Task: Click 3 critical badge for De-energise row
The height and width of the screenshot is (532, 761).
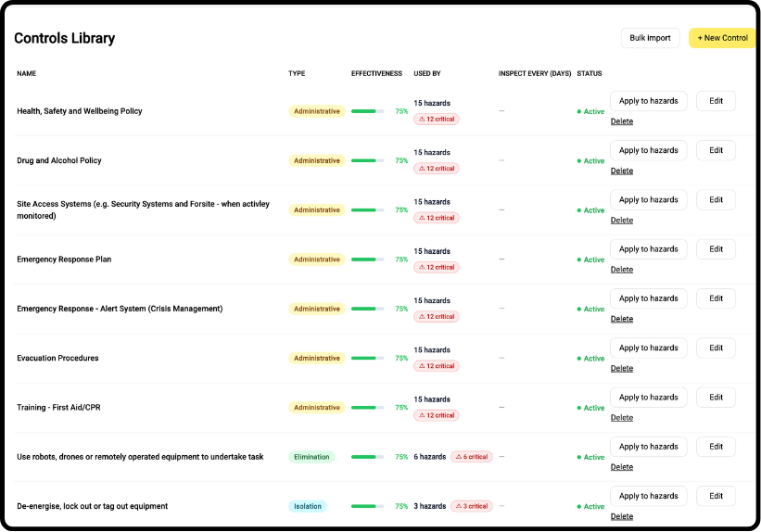Action: (472, 506)
